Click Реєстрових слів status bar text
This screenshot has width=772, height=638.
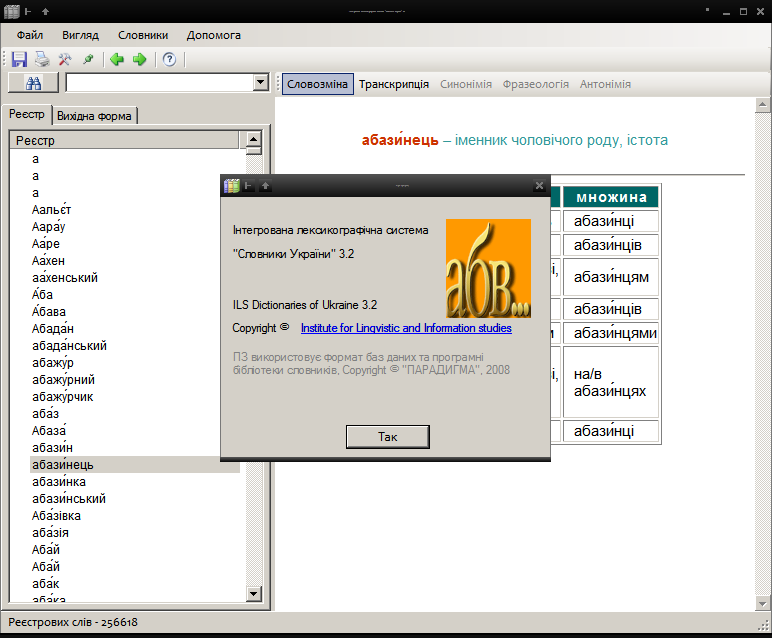(x=73, y=622)
